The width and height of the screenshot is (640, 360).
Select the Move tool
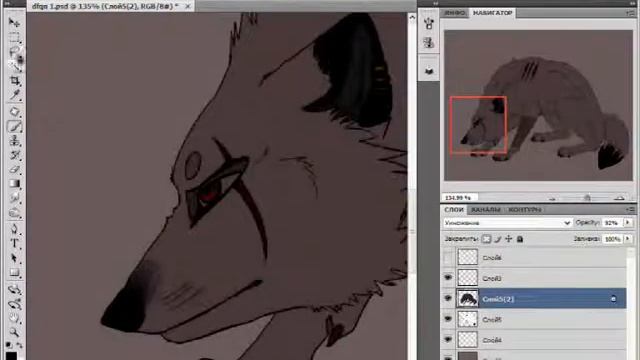point(14,22)
